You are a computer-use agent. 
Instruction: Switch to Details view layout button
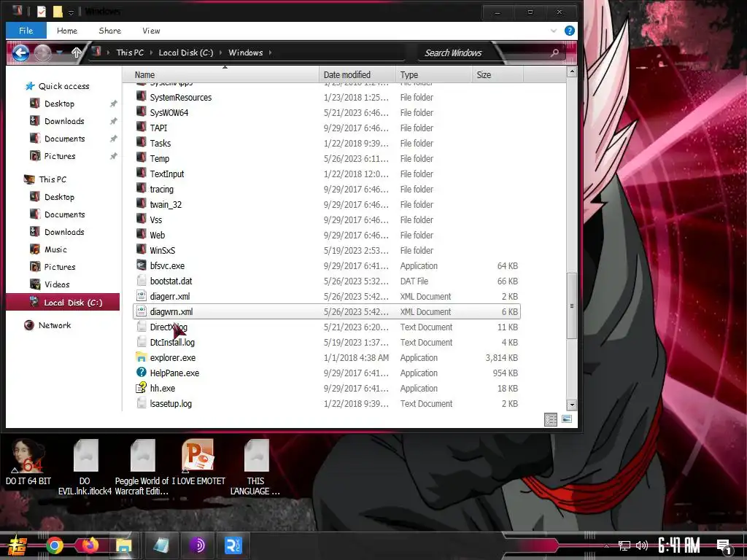tap(551, 419)
